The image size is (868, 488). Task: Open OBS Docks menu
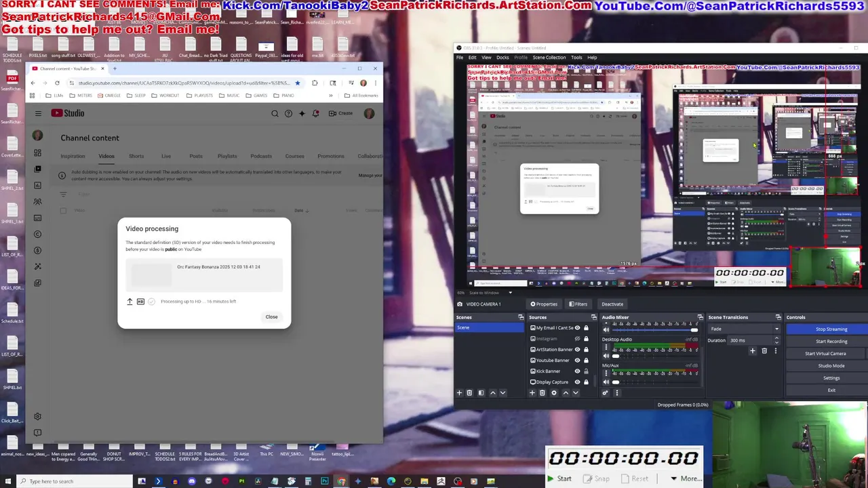pos(502,58)
